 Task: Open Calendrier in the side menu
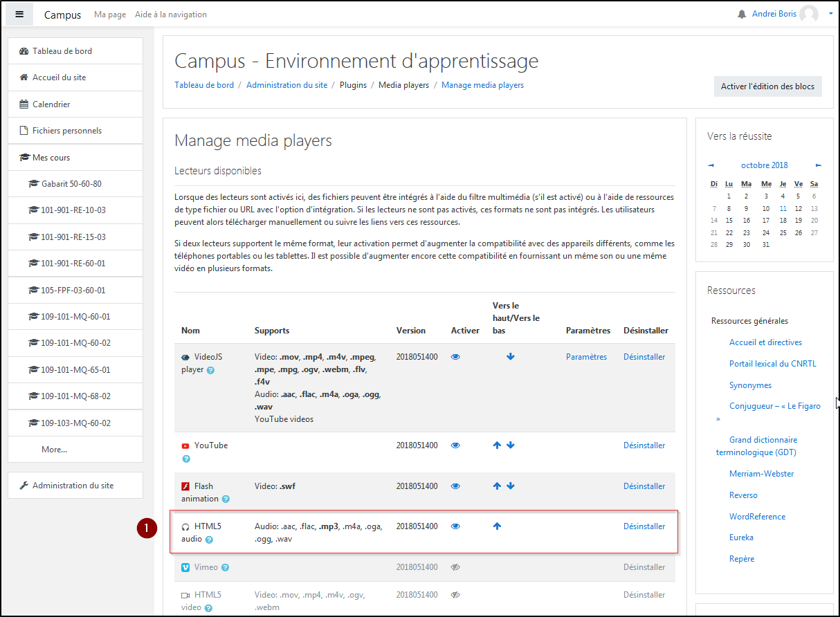coord(51,104)
